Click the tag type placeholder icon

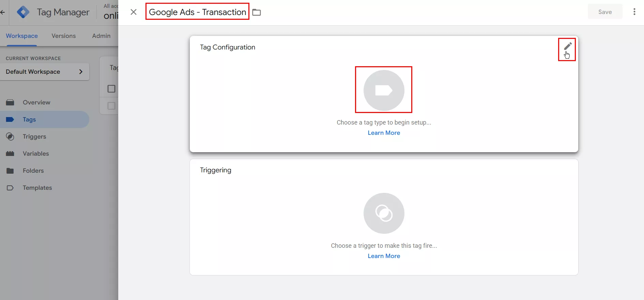pos(384,90)
